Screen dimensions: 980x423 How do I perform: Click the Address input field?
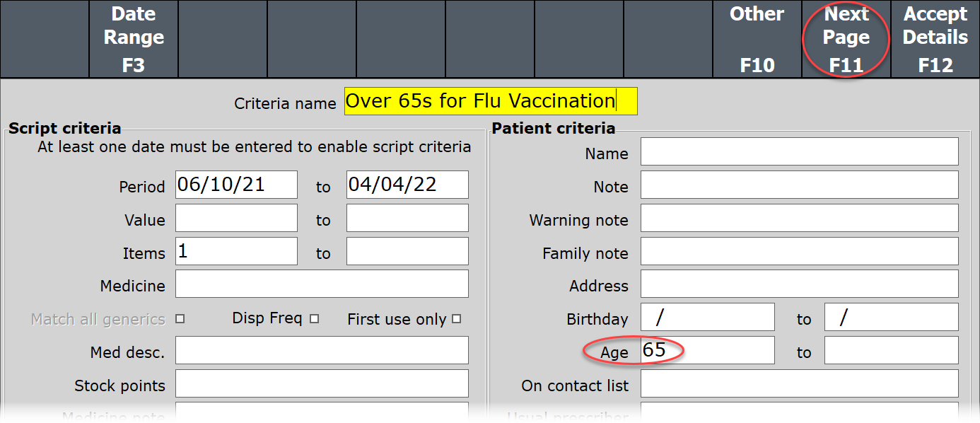tap(799, 284)
